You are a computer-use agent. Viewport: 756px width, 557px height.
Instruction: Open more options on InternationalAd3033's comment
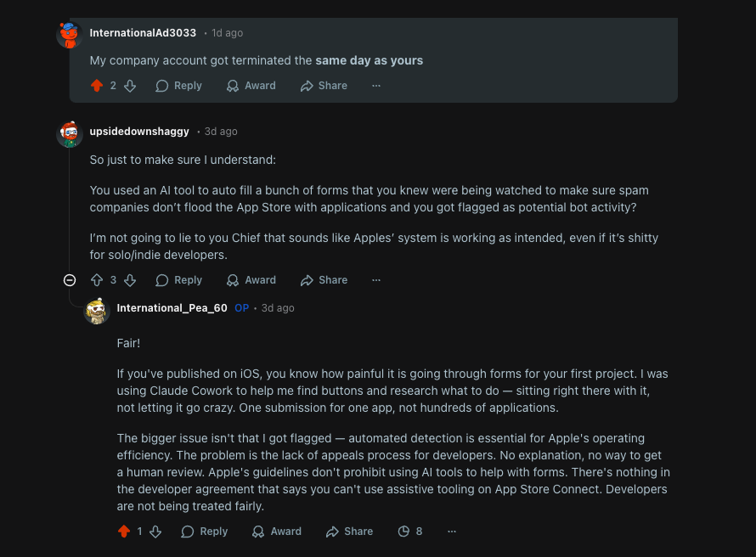click(x=376, y=85)
